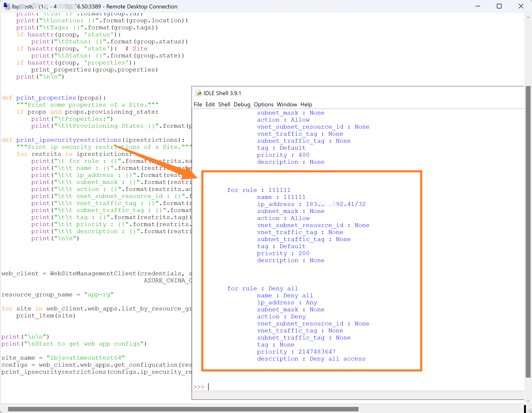Minimize the Remote Desktop Connection window
Viewport: 532px width, 413px height.
(x=478, y=6)
